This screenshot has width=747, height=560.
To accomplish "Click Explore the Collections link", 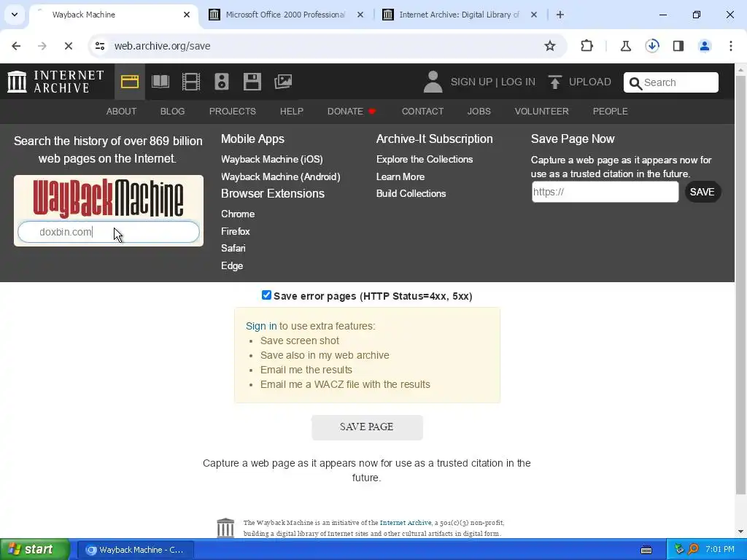I will click(425, 160).
